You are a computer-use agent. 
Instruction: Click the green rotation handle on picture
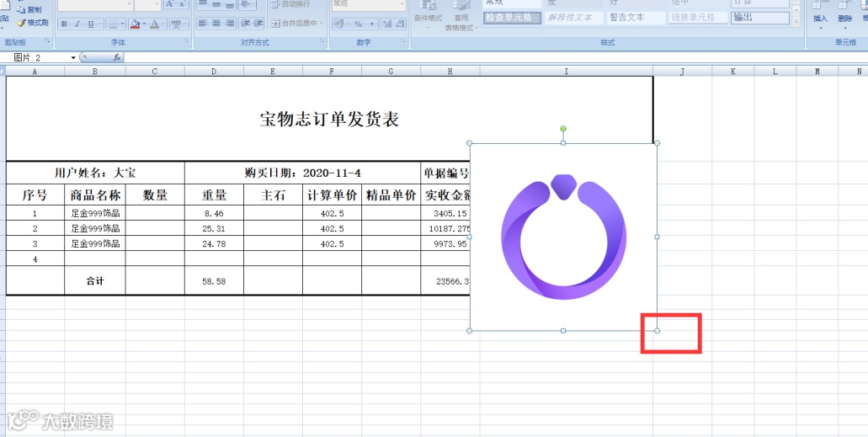tap(563, 129)
